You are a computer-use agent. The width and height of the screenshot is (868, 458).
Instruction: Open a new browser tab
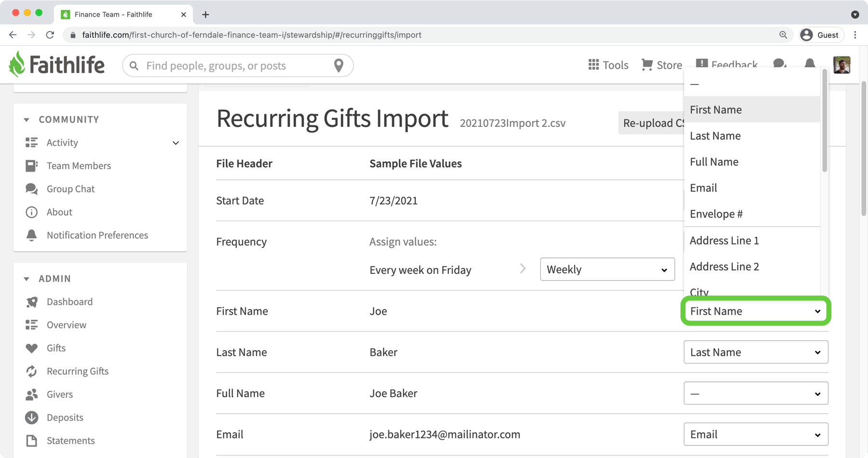point(205,14)
